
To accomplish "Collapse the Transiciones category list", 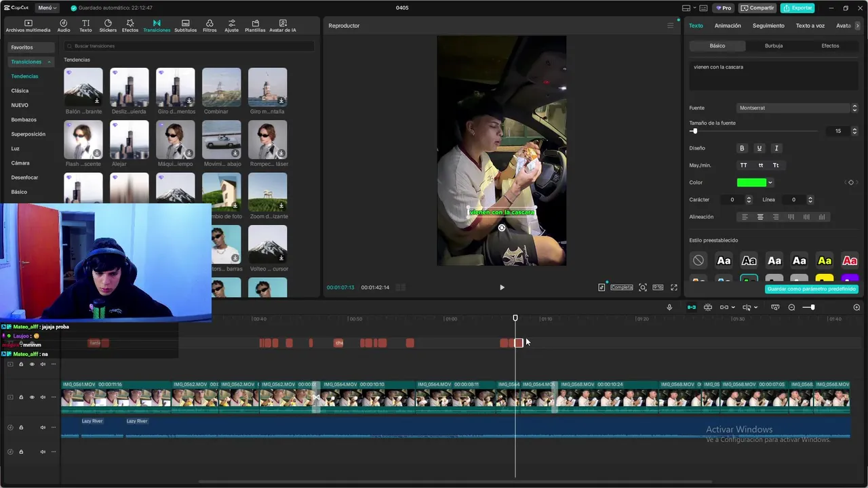I will pos(49,62).
